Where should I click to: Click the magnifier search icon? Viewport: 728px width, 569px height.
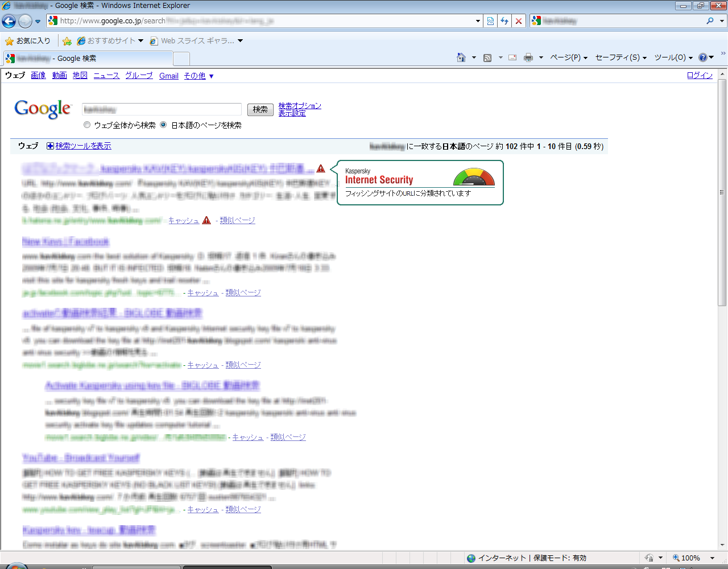pos(710,21)
